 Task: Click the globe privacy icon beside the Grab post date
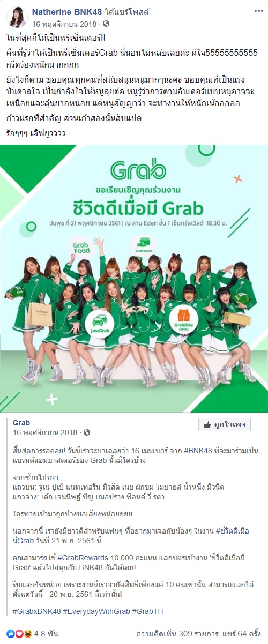(87, 432)
